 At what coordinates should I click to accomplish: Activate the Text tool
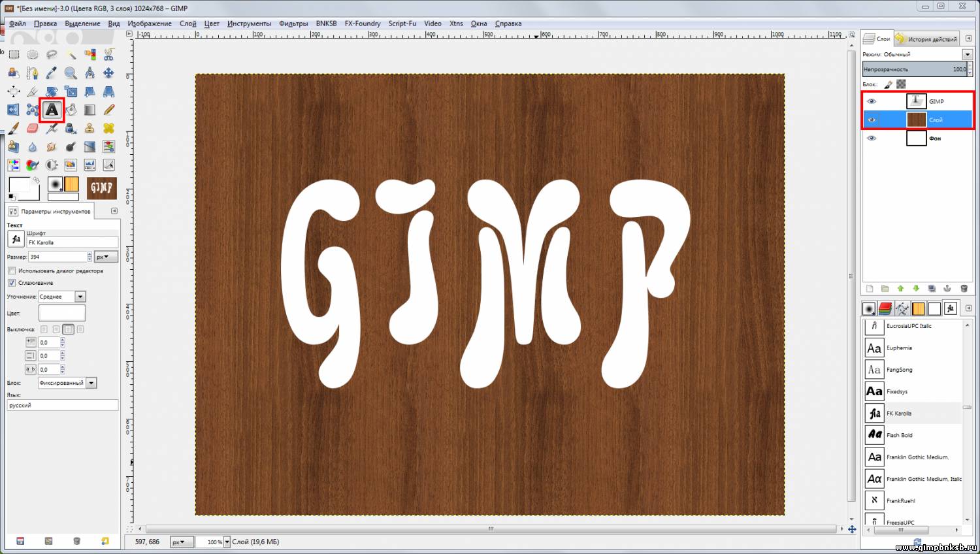tap(52, 110)
